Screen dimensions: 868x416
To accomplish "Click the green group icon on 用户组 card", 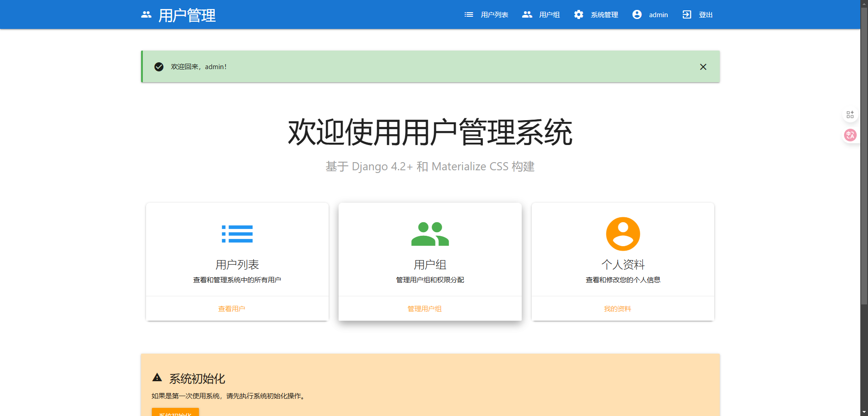I will [x=430, y=234].
